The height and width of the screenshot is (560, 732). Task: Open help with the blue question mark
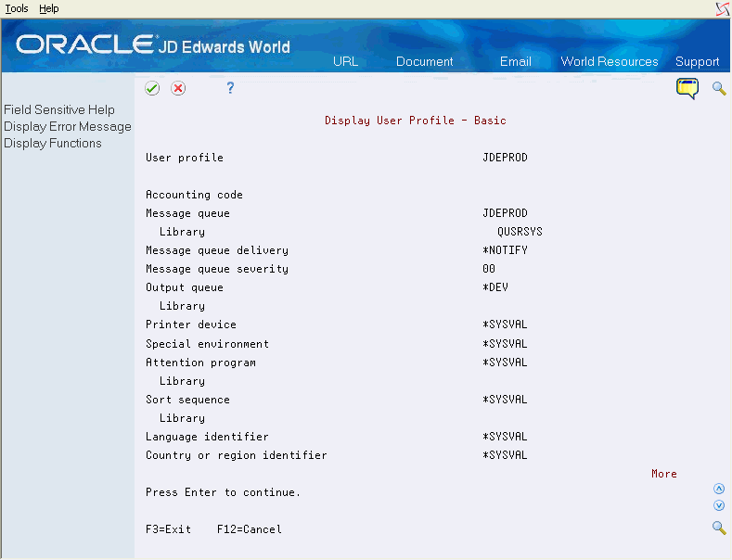pos(230,88)
